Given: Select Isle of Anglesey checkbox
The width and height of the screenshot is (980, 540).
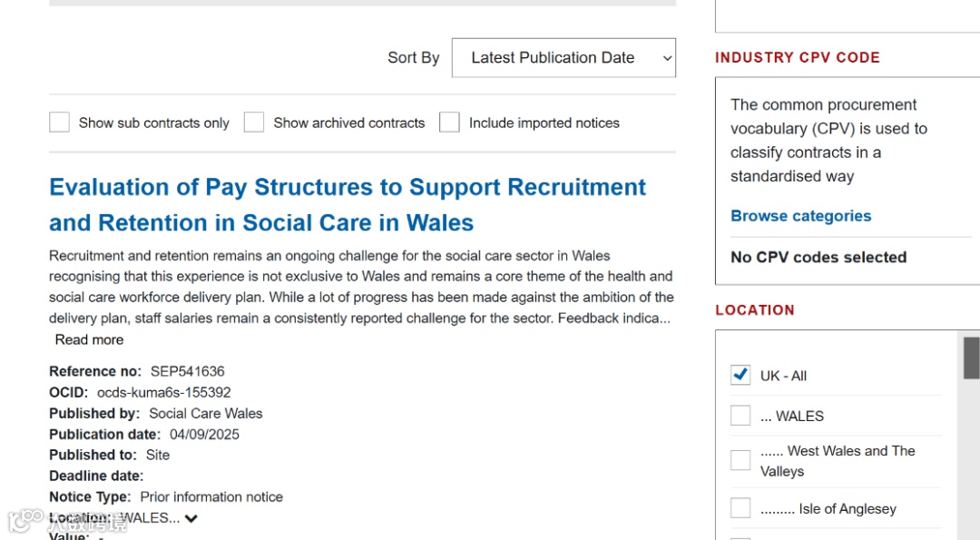Looking at the screenshot, I should tap(740, 508).
